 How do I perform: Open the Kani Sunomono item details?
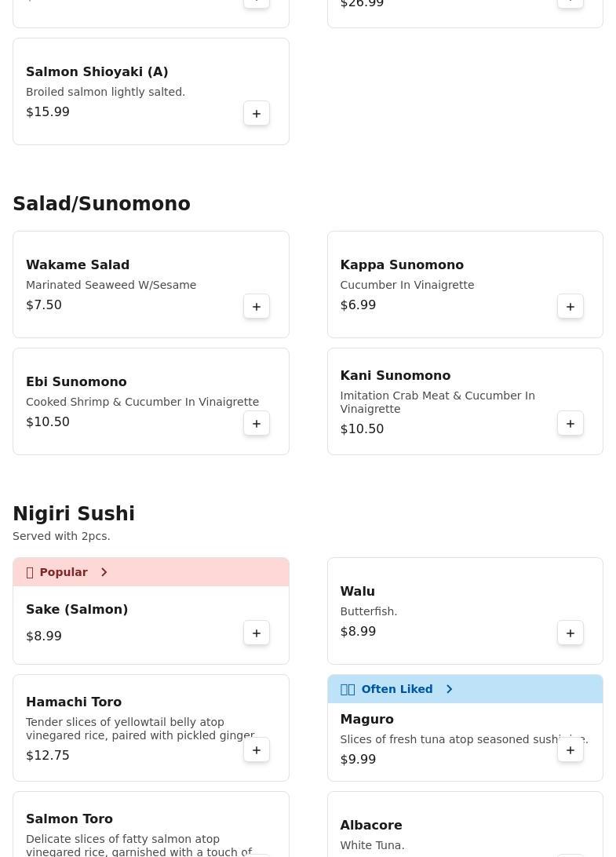click(395, 376)
